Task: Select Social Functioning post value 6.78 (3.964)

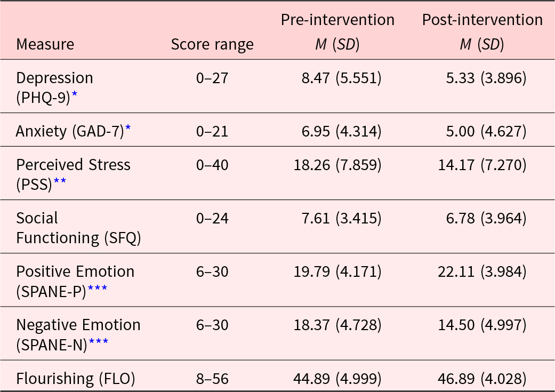Action: tap(486, 218)
